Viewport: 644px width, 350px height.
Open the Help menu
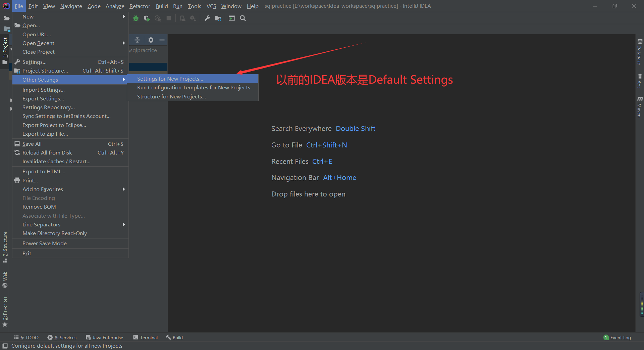pyautogui.click(x=252, y=6)
